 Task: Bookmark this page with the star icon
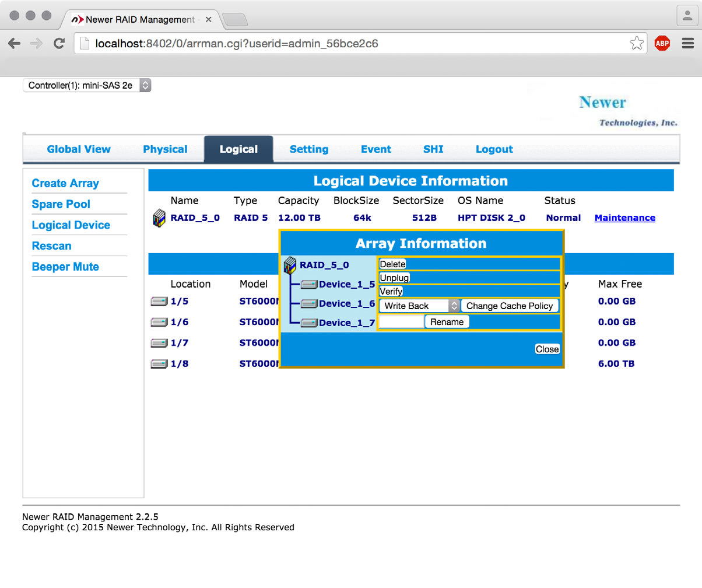(637, 43)
